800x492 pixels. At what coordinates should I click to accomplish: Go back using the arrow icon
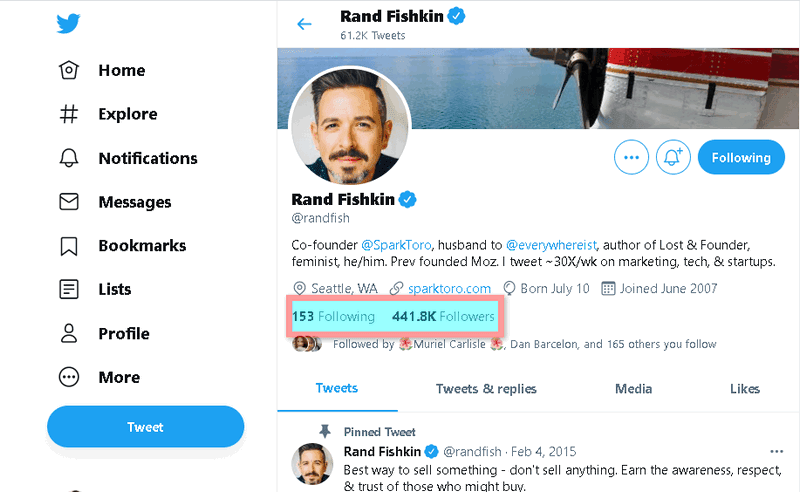[x=304, y=24]
